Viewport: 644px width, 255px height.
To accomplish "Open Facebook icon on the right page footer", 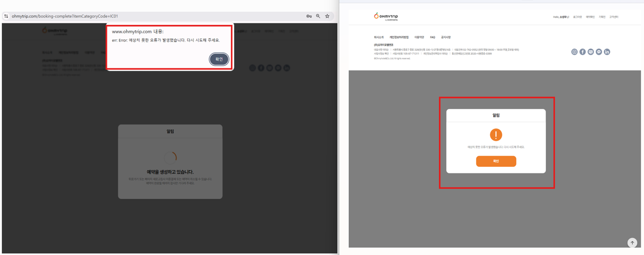I will point(583,52).
